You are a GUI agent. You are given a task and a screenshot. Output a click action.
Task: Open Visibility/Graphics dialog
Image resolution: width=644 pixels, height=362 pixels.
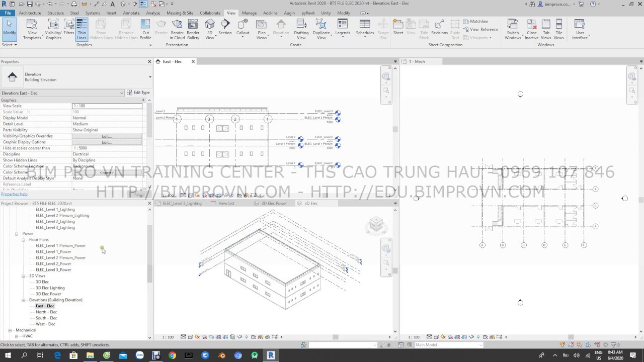[53, 29]
